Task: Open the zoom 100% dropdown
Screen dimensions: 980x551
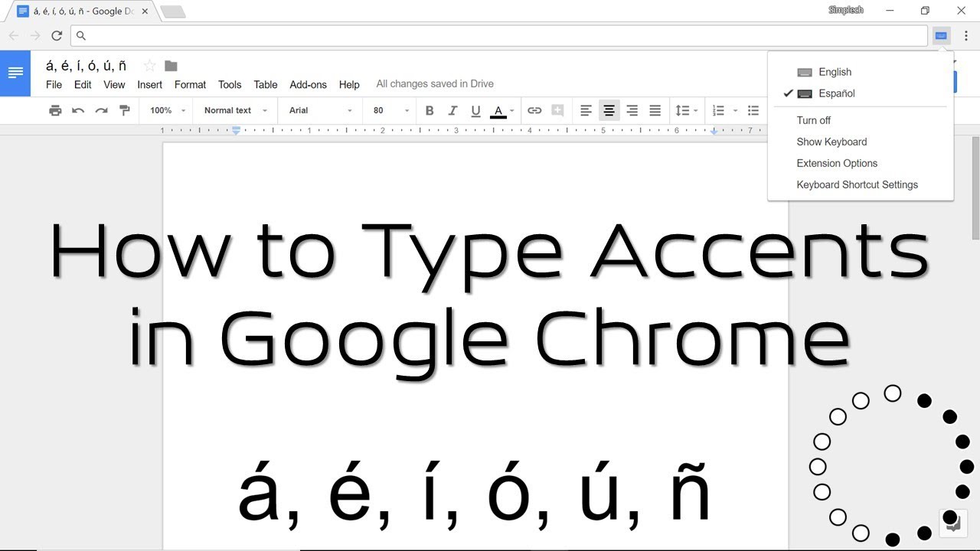Action: click(x=168, y=110)
